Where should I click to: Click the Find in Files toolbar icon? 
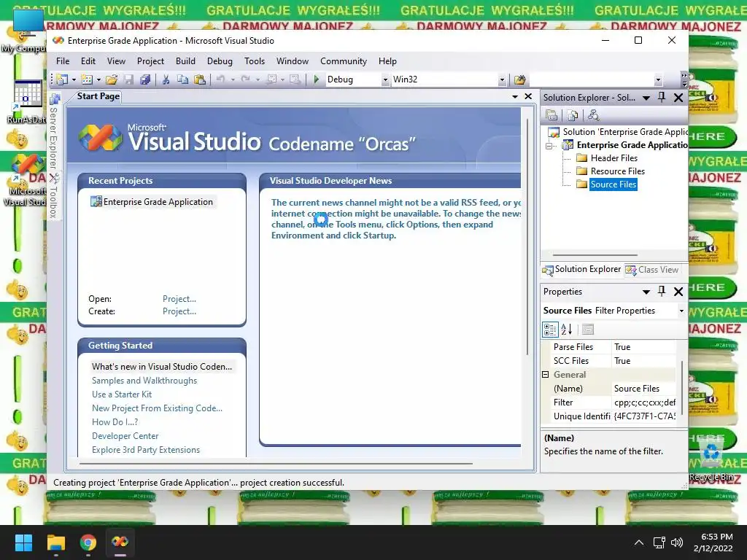coord(519,79)
